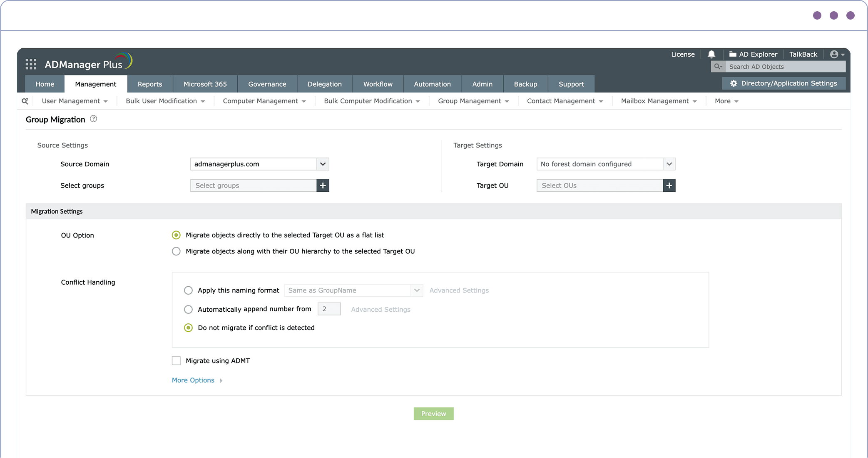The image size is (868, 458).
Task: Click the plus icon beside Select groups
Action: 323,185
